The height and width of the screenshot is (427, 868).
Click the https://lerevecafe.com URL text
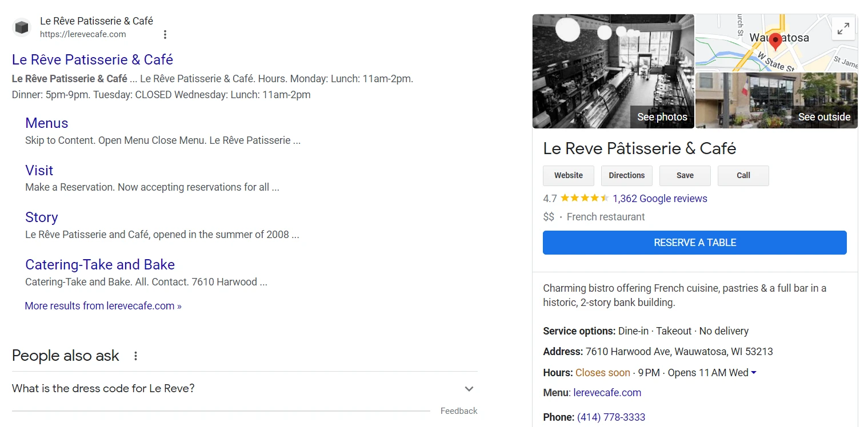(x=83, y=34)
